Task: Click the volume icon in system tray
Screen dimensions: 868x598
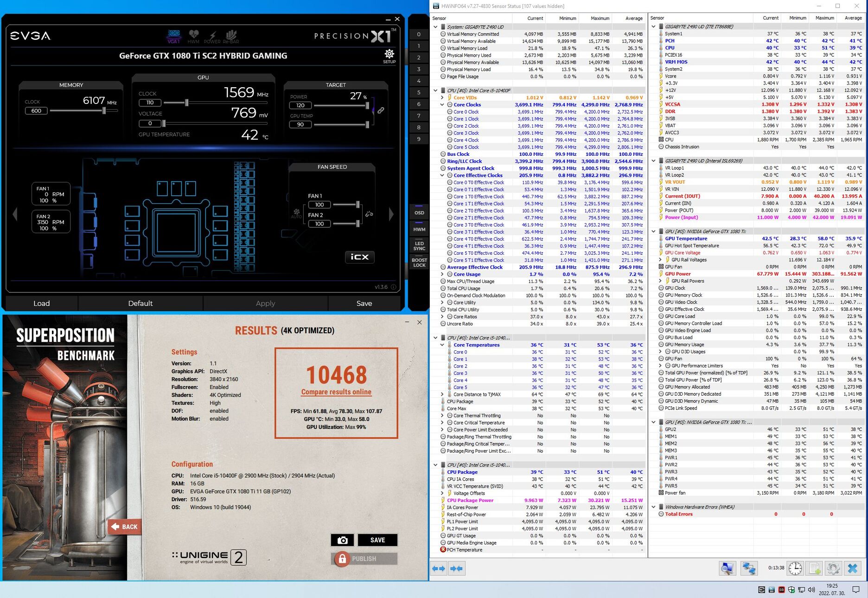Action: (x=811, y=590)
